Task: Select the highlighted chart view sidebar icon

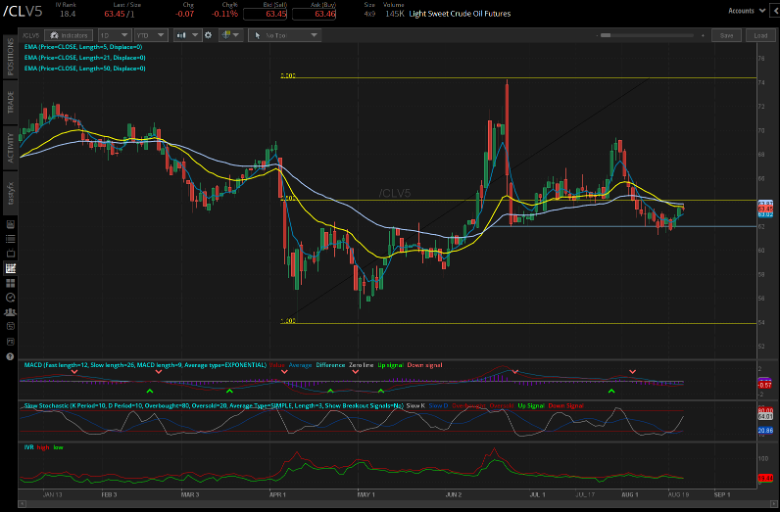Action: [10, 269]
